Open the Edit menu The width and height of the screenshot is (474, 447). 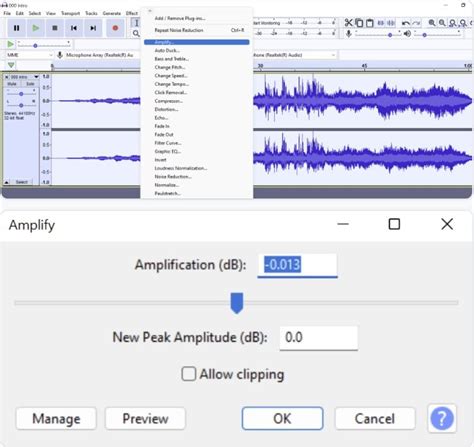click(20, 13)
